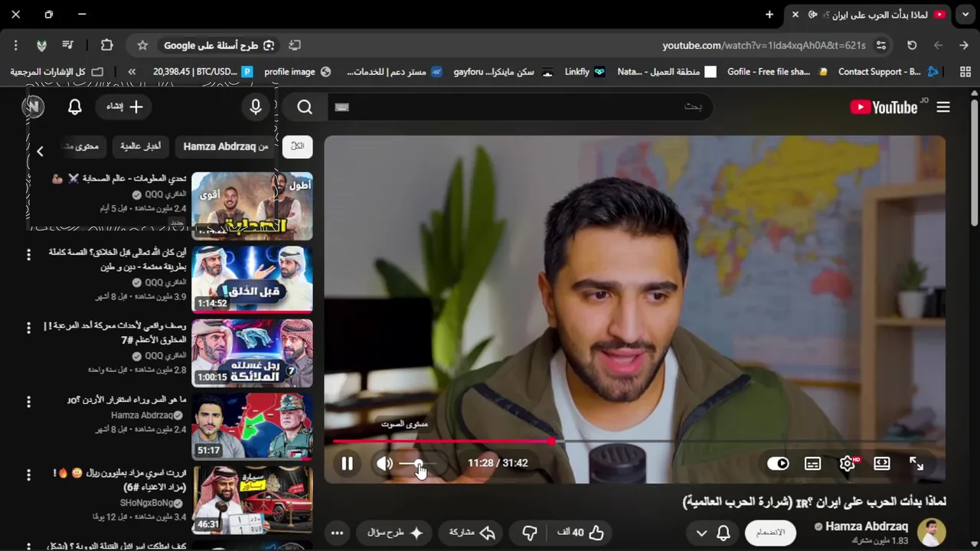Mute the video using the speaker icon
The height and width of the screenshot is (551, 980).
[x=384, y=463]
